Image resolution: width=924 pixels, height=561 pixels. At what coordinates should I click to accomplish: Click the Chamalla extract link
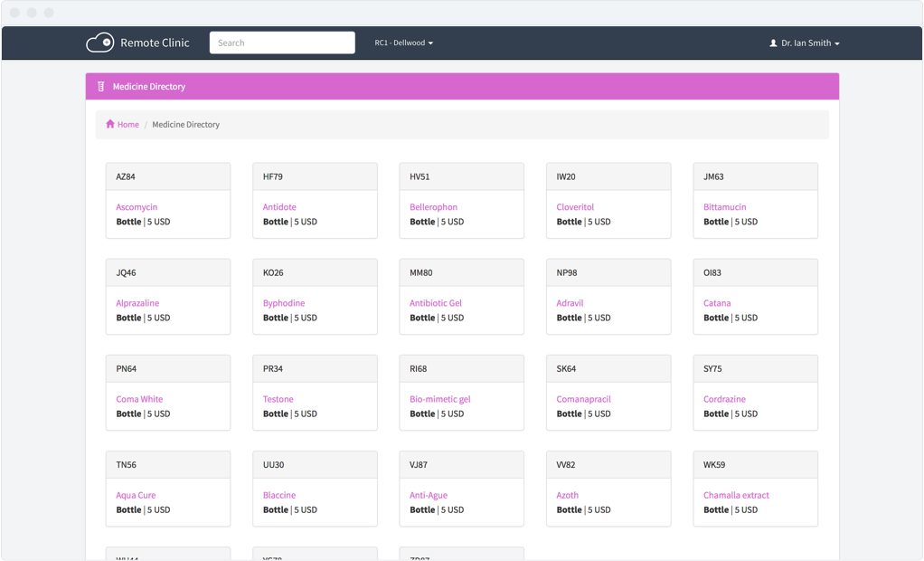(736, 495)
